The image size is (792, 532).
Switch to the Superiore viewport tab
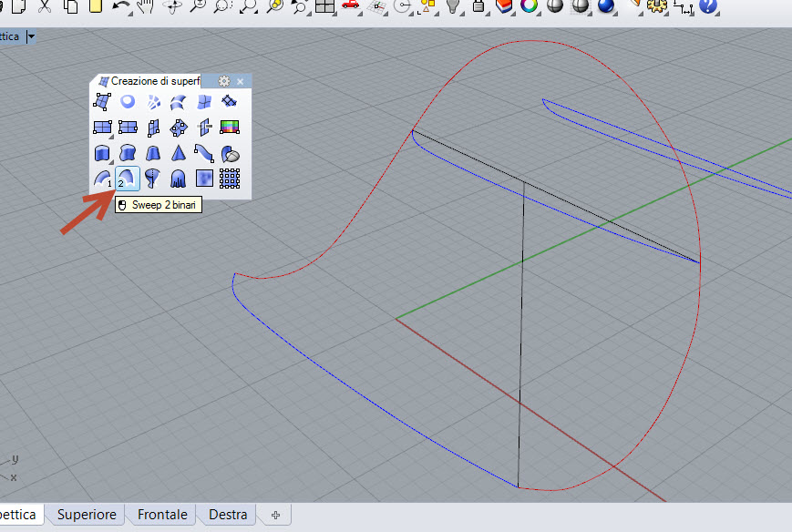click(x=87, y=515)
